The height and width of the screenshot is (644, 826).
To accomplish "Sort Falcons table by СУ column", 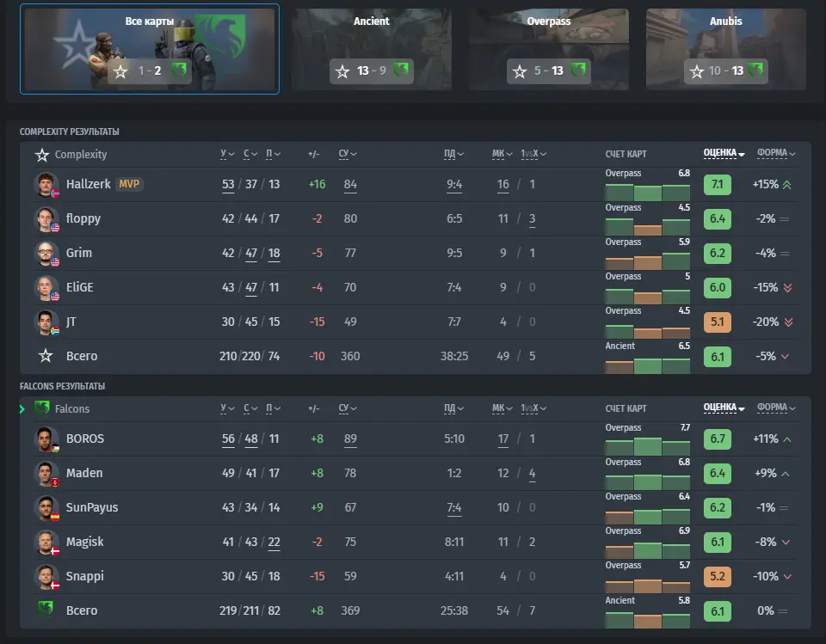I will tap(348, 408).
